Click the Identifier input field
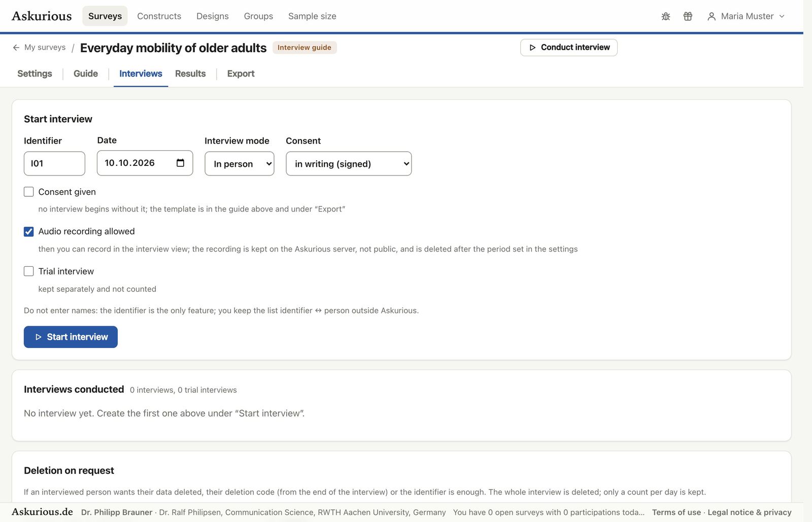Image resolution: width=812 pixels, height=522 pixels. coord(54,163)
